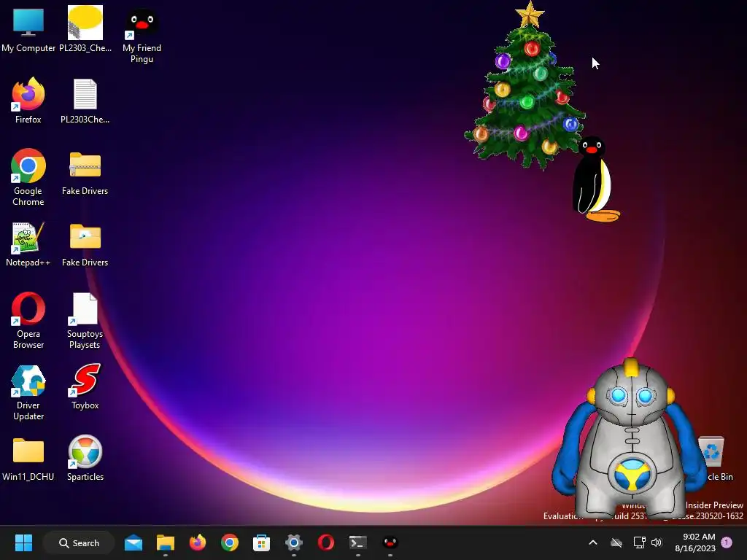Screen dimensions: 747x560
Task: Launch Driver Updater shortcut
Action: point(28,392)
